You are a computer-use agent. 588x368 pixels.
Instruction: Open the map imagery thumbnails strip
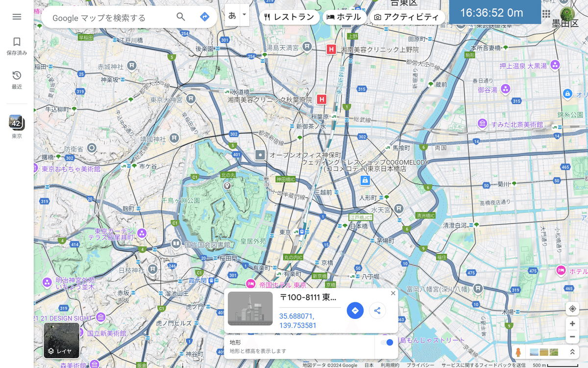click(x=544, y=352)
